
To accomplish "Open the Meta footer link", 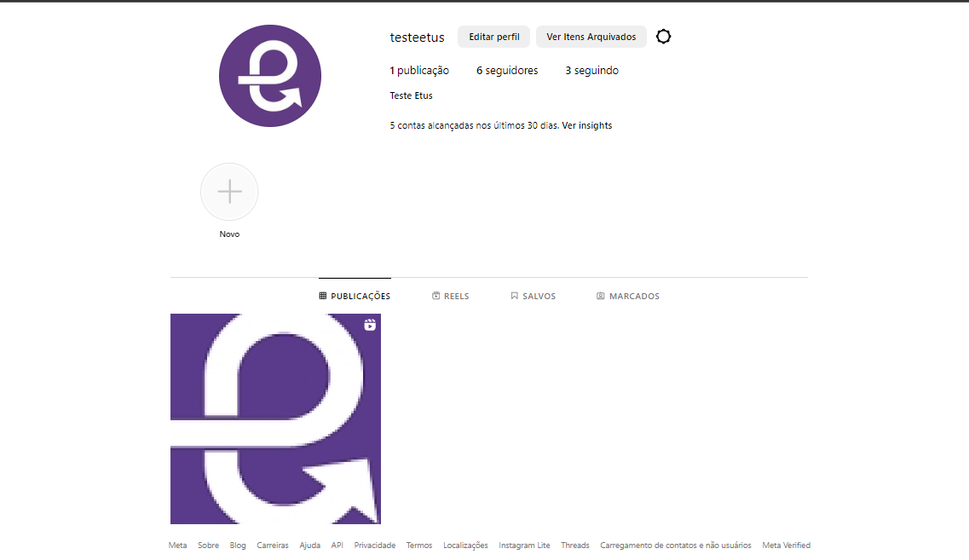I will (x=177, y=546).
